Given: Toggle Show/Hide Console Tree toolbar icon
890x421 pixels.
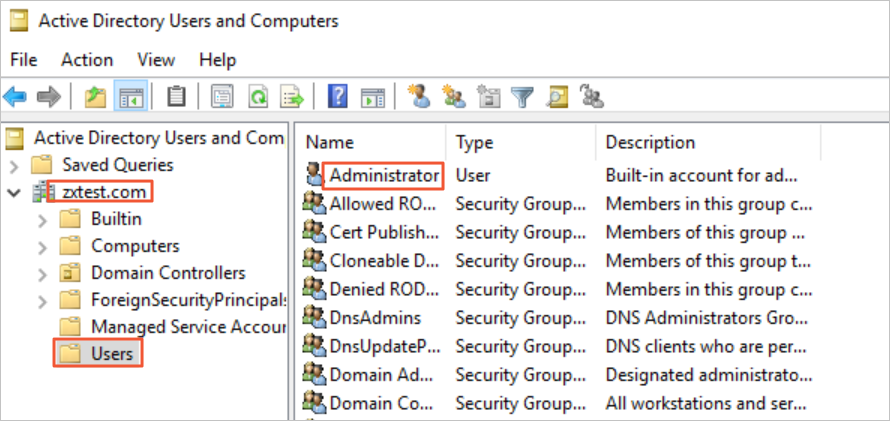Looking at the screenshot, I should (131, 97).
